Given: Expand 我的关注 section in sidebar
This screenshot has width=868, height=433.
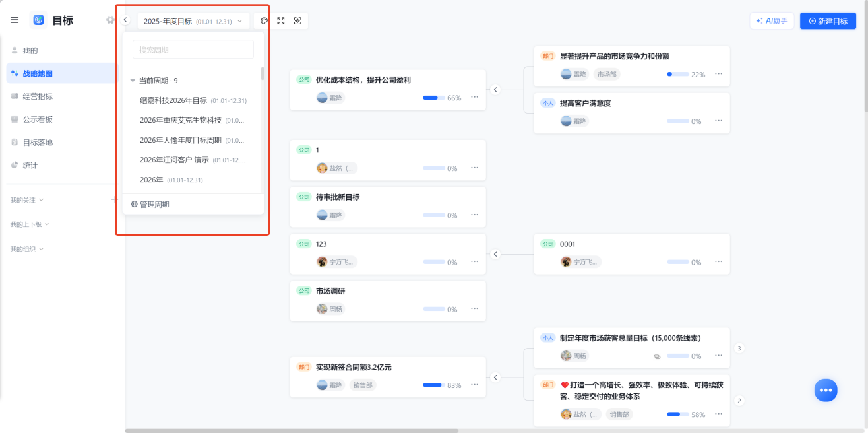Looking at the screenshot, I should (27, 200).
